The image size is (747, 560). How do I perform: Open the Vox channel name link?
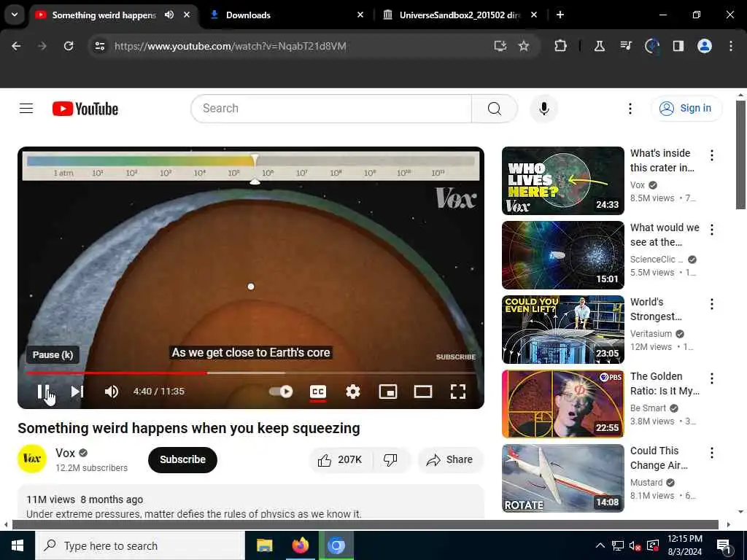pos(65,453)
